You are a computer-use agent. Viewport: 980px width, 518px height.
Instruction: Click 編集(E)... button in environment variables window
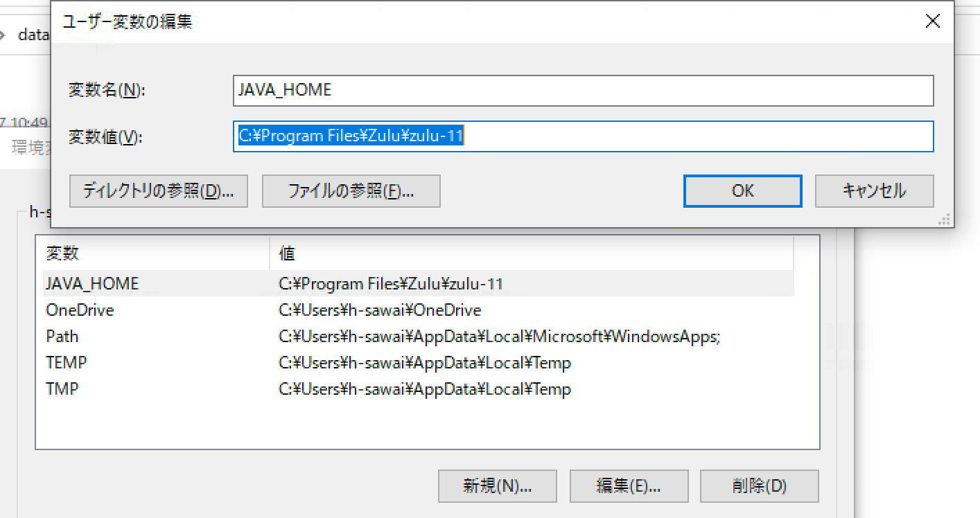click(629, 485)
